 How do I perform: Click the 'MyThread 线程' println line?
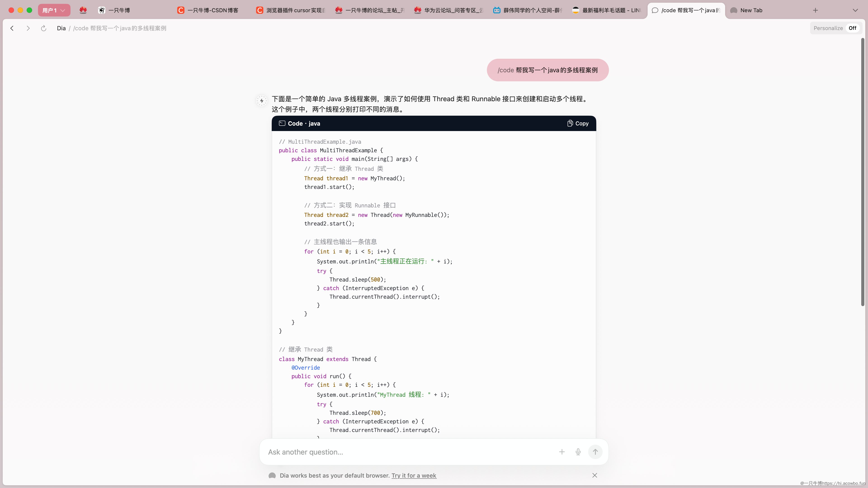click(383, 395)
